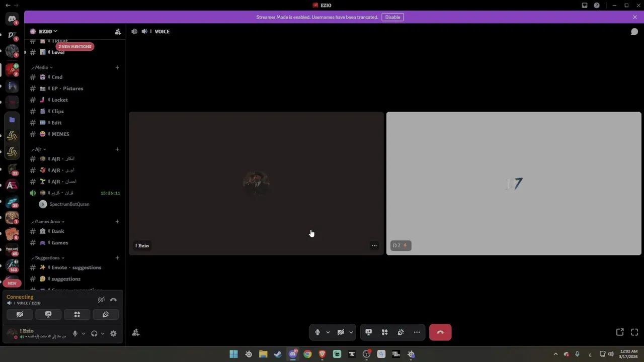Open output device options in user panel
644x362 pixels.
103,333
